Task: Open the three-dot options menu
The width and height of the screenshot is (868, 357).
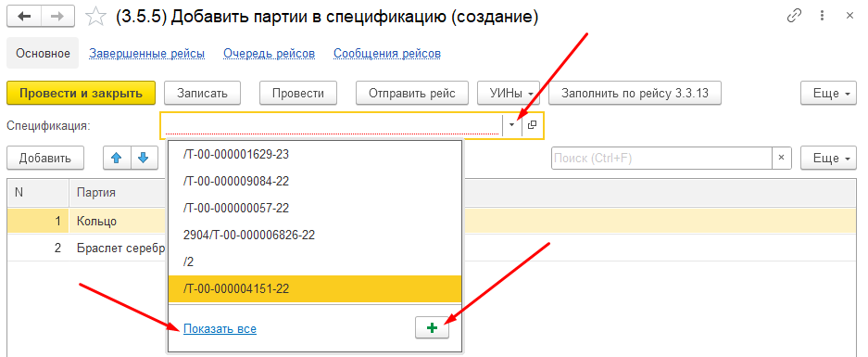Action: pyautogui.click(x=822, y=16)
